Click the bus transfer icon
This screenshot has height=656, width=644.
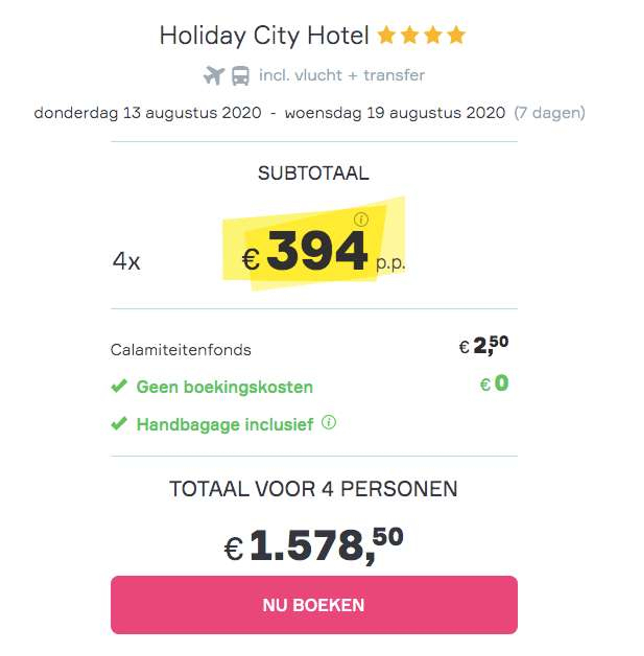[240, 76]
